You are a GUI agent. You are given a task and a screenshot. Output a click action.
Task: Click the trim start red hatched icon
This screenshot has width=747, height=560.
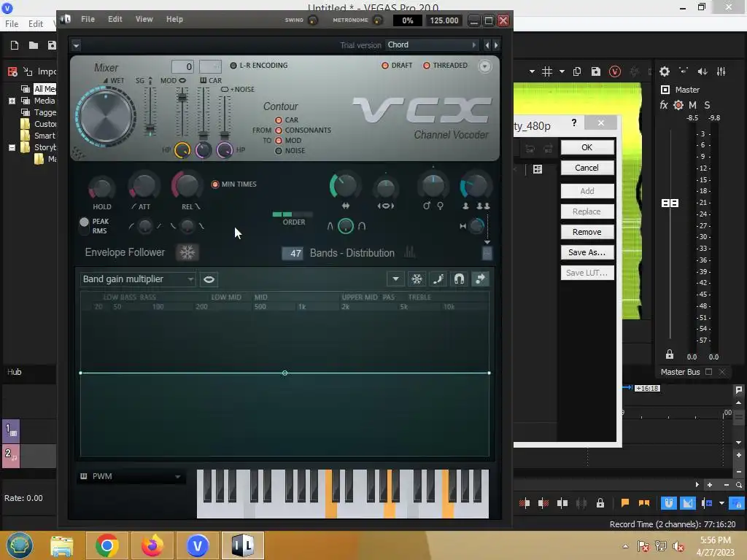[x=525, y=503]
